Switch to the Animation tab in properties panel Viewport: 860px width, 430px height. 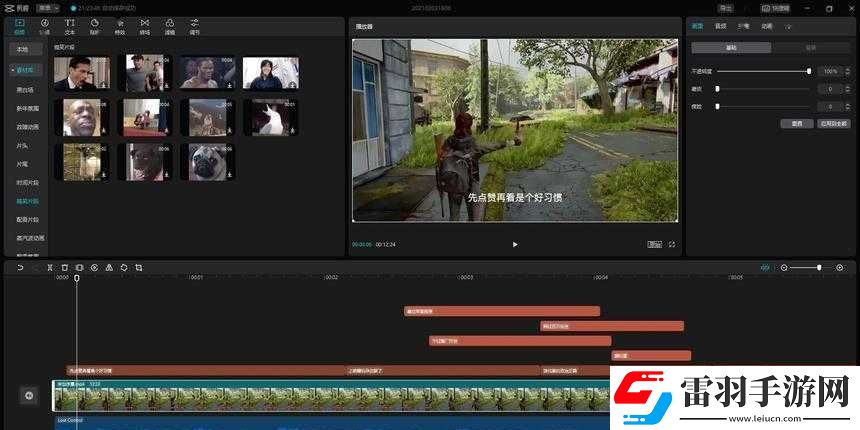pos(767,26)
